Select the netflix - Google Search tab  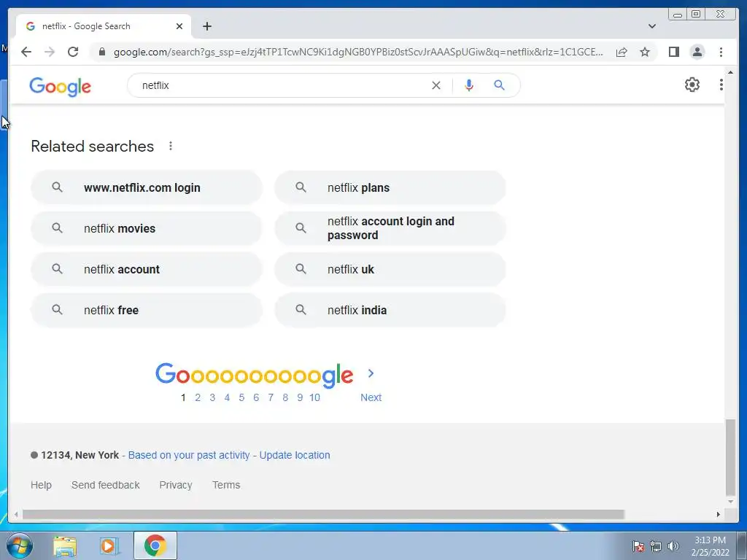point(104,26)
